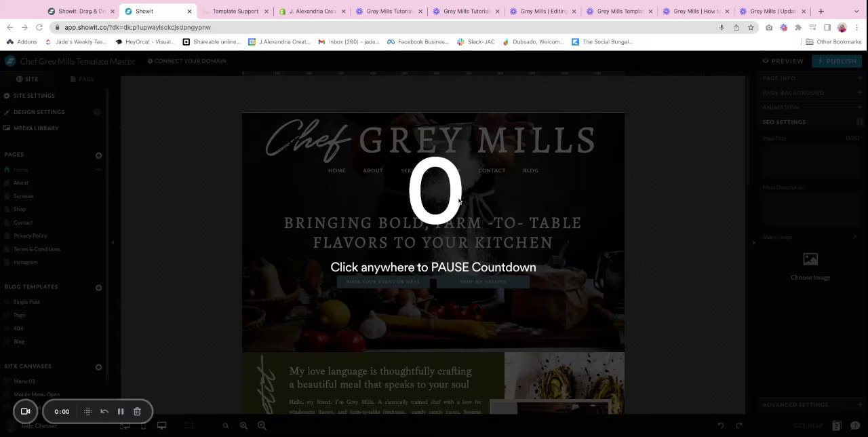Pause the Loom recording countdown
868x437 pixels.
121,411
